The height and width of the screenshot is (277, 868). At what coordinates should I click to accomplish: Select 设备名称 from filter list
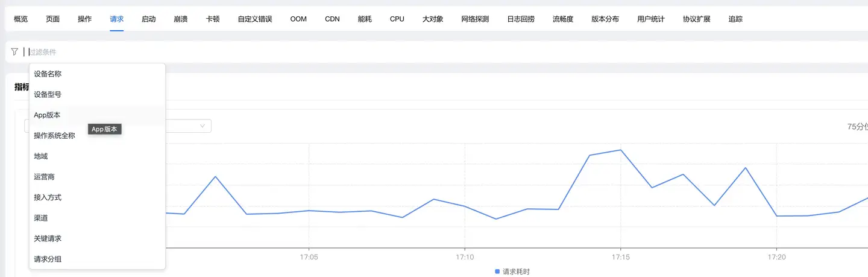coord(48,74)
